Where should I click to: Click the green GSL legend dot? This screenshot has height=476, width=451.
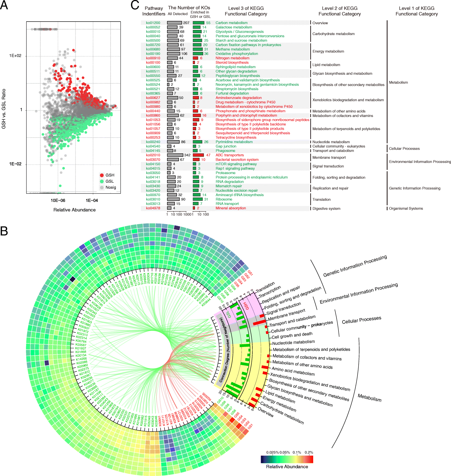click(x=102, y=181)
